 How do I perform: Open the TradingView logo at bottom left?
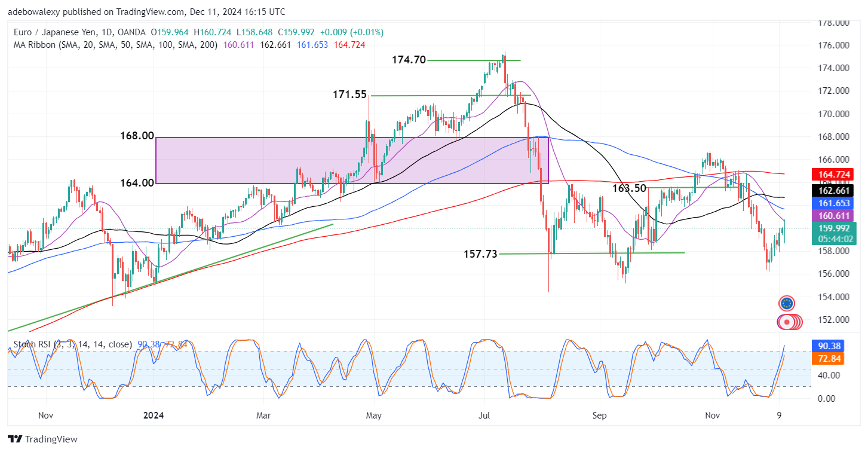(43, 439)
